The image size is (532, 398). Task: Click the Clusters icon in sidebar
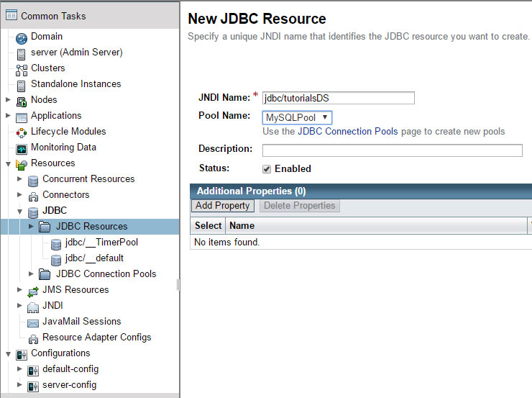coord(22,71)
